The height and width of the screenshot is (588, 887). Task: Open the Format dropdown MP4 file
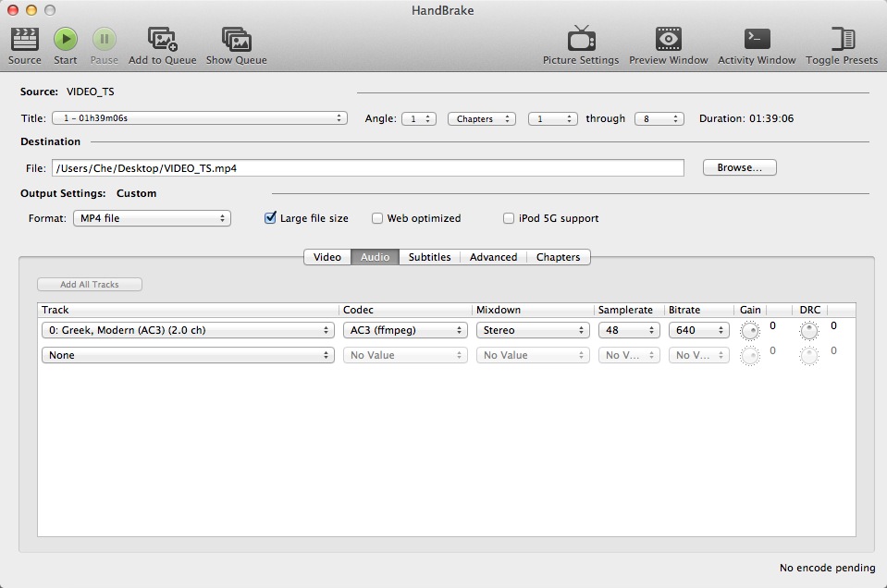click(152, 218)
